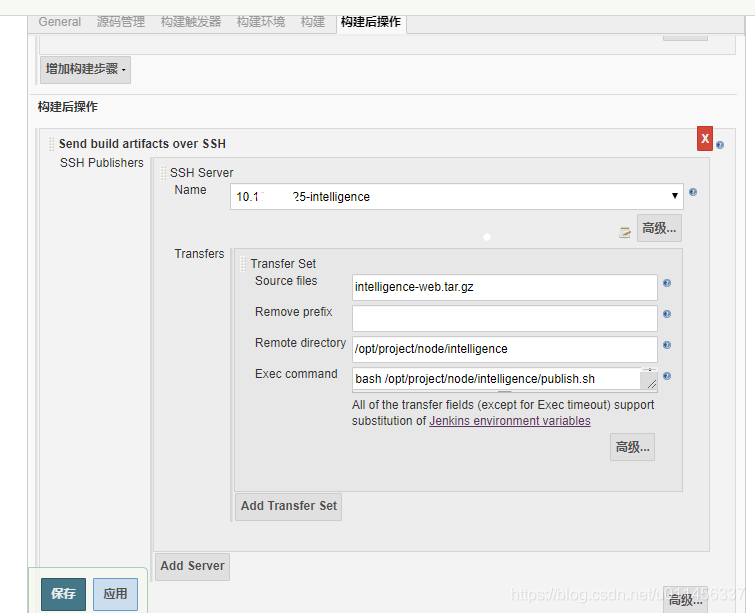Switch to the 构建环境 tab
Viewport: 755px width, 613px height.
260,22
